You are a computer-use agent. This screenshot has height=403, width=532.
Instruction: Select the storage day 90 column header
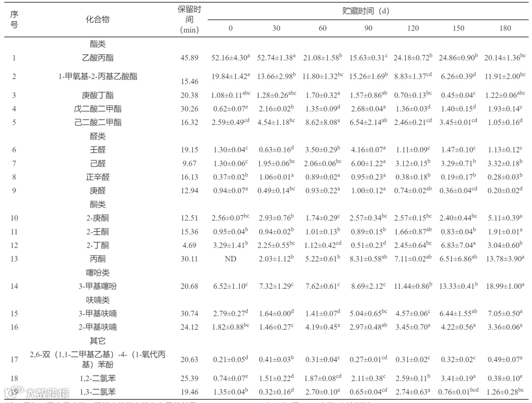368,28
